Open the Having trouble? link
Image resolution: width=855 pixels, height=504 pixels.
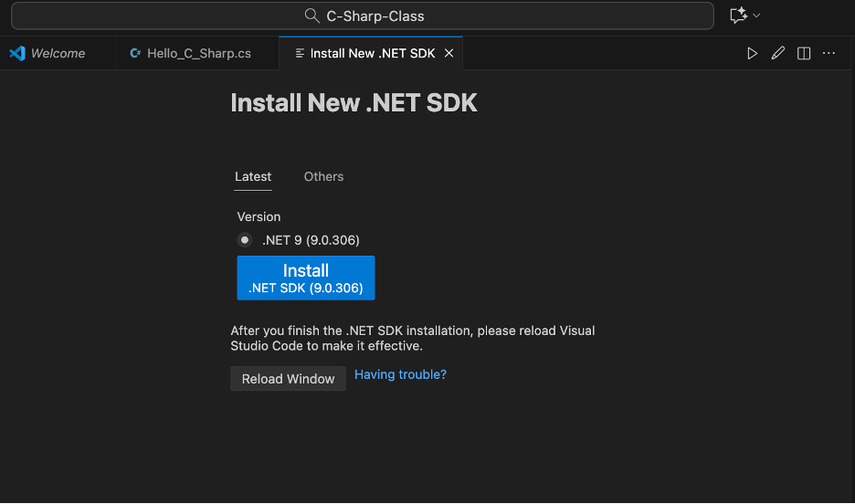click(400, 374)
